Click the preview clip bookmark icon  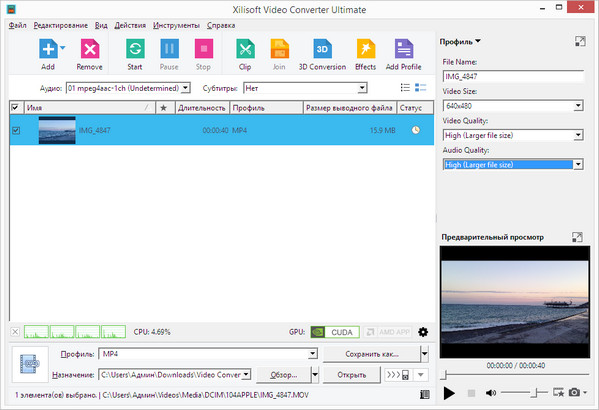[x=558, y=392]
